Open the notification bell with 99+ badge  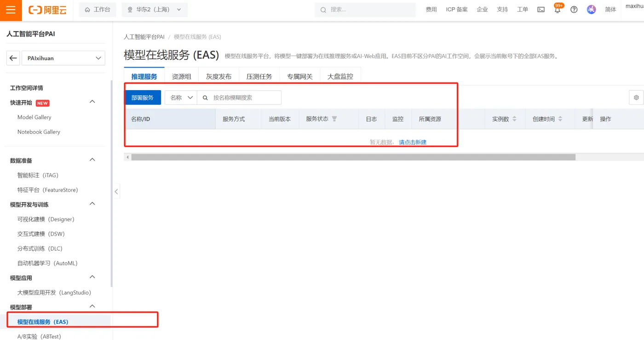(558, 9)
